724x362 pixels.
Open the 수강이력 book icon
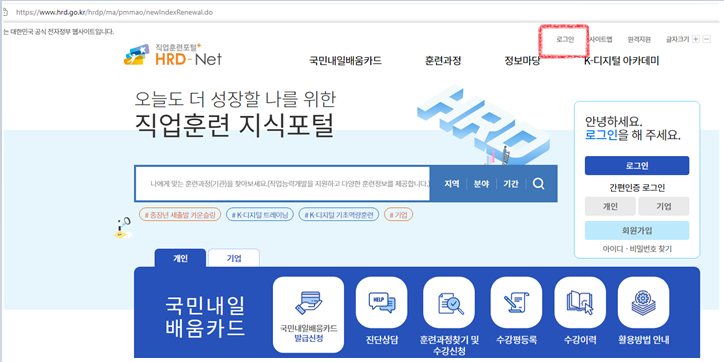tap(580, 302)
